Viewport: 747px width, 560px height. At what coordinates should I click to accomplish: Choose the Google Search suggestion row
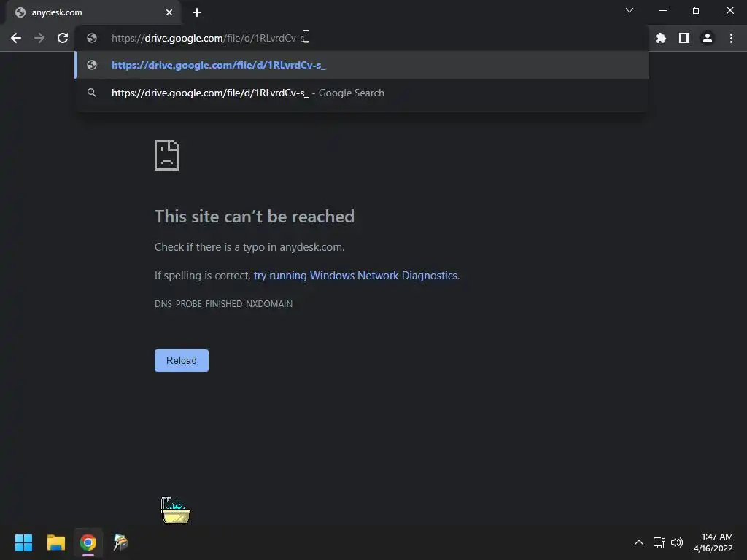click(x=362, y=93)
